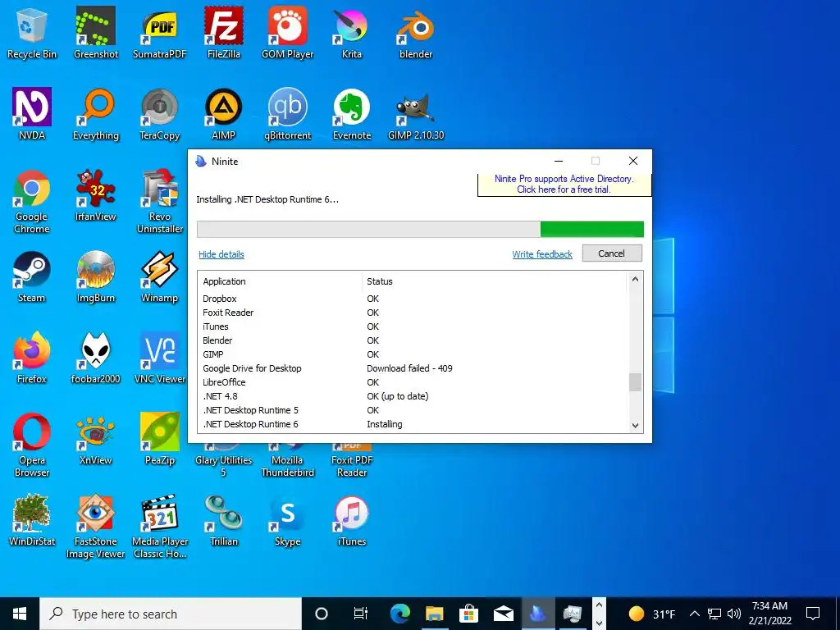Screen dimensions: 840x630
Task: Select the VNC Viewer shortcut
Action: pos(160,358)
